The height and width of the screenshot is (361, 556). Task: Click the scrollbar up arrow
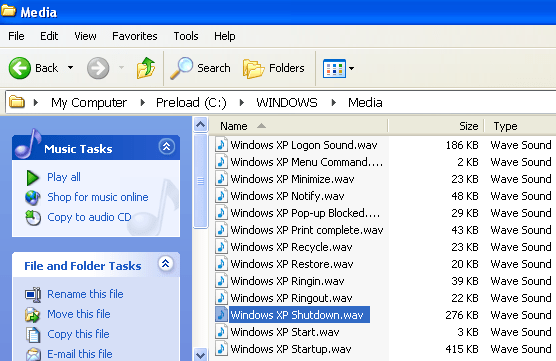(x=200, y=125)
